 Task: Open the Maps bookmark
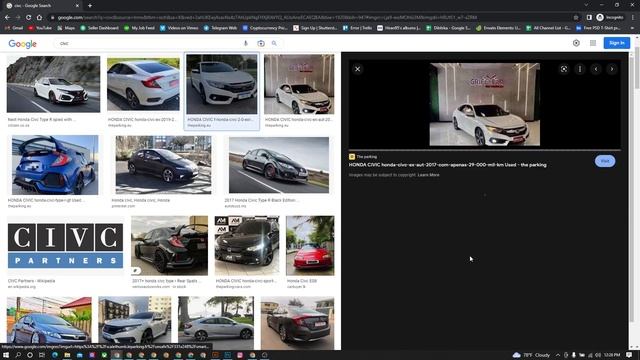(66, 28)
